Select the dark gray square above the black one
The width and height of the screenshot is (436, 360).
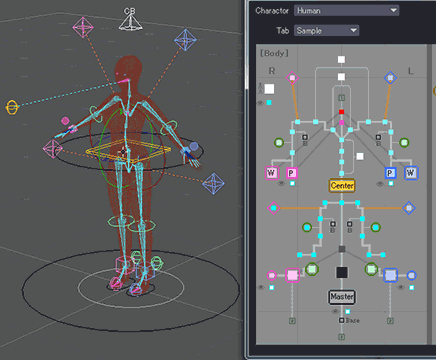pyautogui.click(x=342, y=249)
